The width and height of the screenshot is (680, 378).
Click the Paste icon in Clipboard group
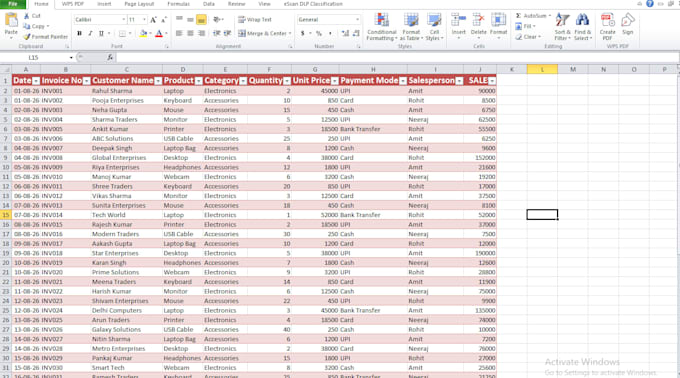(11, 20)
